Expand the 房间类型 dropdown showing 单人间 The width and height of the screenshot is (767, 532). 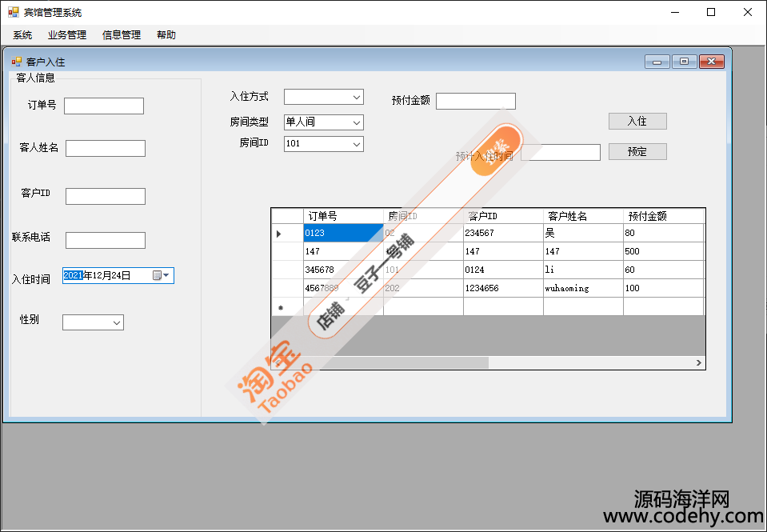[357, 122]
